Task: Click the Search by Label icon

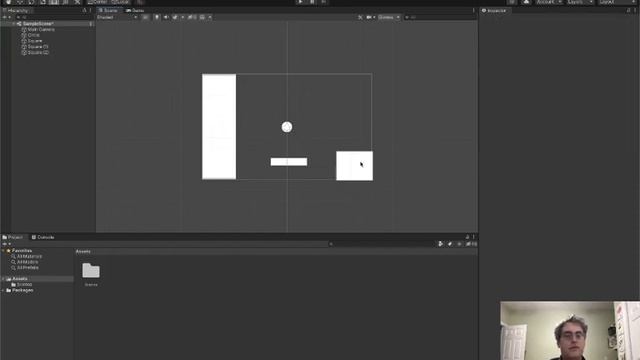Action: pyautogui.click(x=450, y=244)
